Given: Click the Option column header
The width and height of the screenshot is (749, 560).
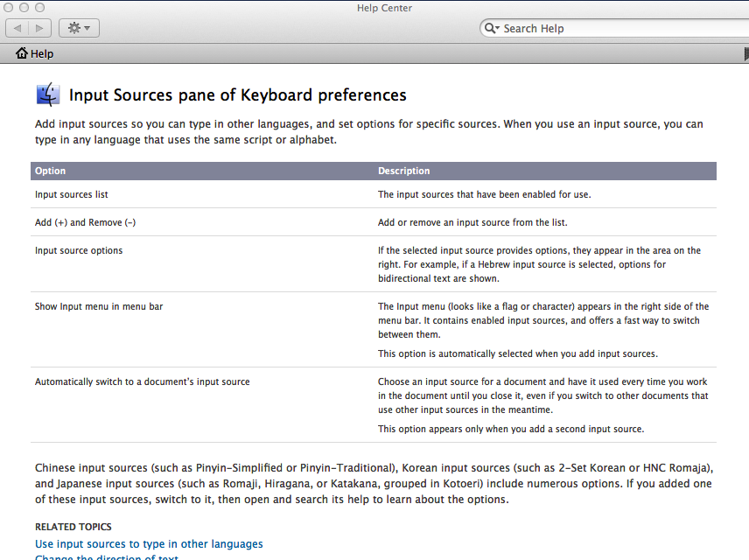Looking at the screenshot, I should [x=51, y=171].
